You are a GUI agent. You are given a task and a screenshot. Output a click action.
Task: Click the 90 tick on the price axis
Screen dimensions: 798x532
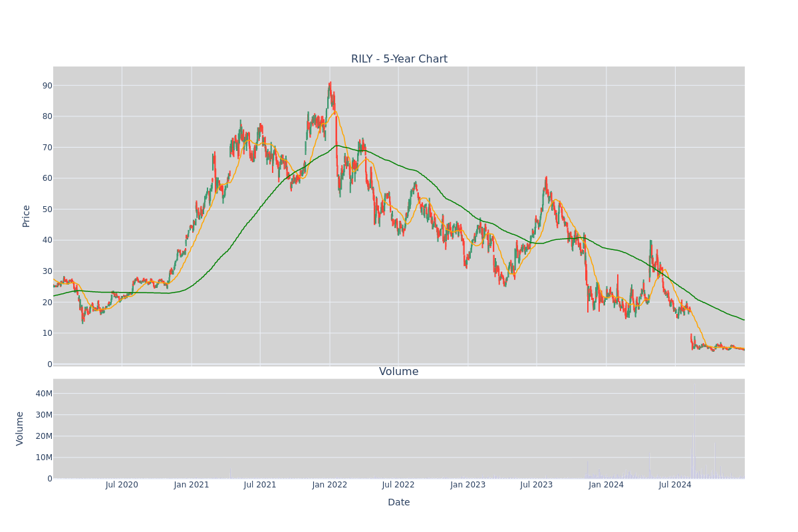click(48, 86)
